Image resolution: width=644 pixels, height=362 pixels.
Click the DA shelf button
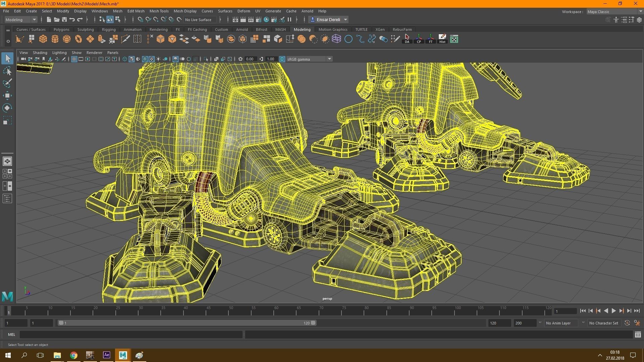tap(407, 39)
